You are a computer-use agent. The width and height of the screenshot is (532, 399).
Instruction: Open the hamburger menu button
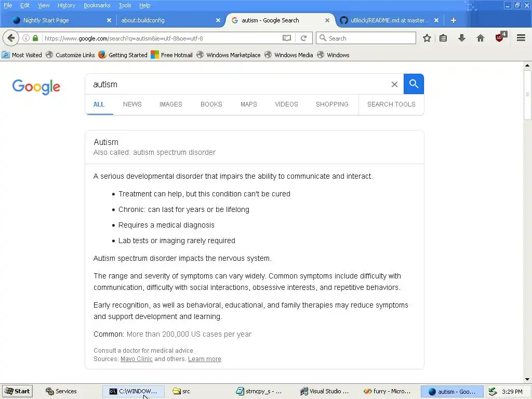click(x=521, y=38)
